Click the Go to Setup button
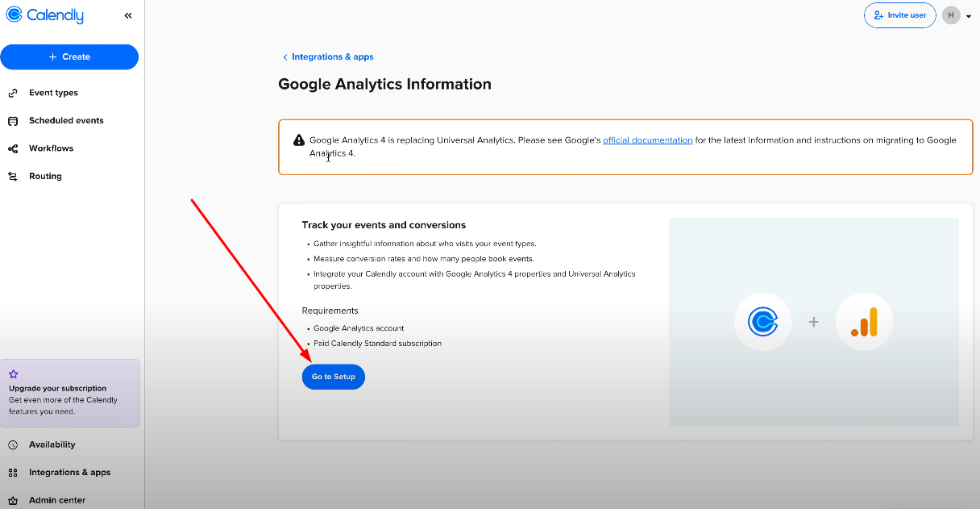This screenshot has width=980, height=509. 333,377
